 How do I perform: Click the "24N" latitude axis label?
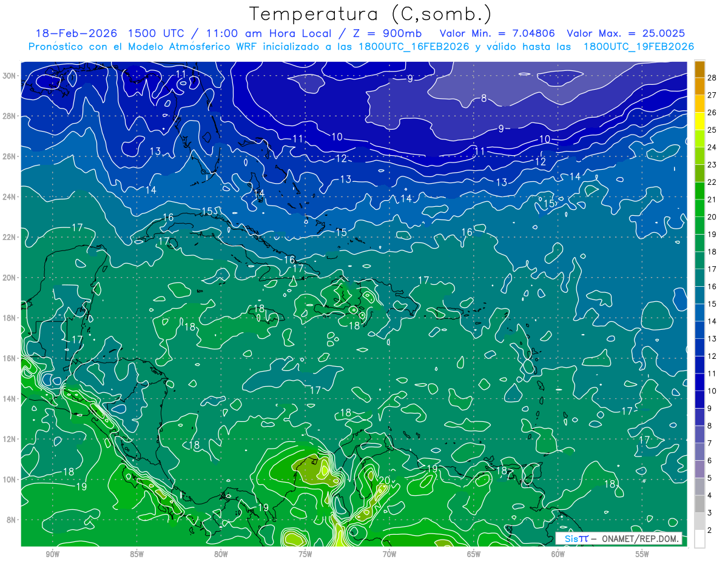pyautogui.click(x=10, y=196)
